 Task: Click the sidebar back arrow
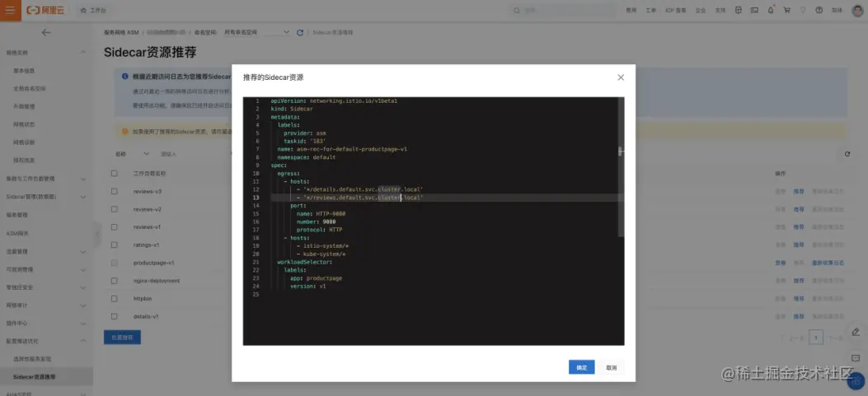(x=46, y=33)
